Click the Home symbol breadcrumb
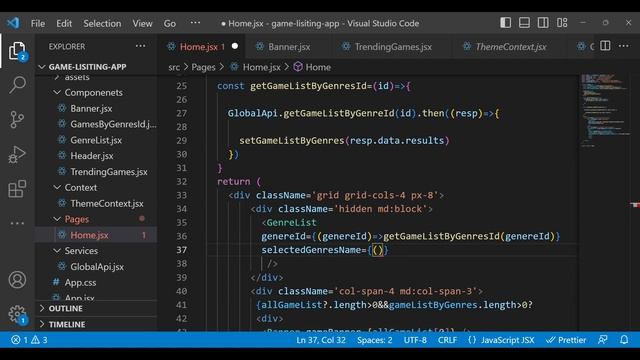The image size is (640, 360). [312, 67]
